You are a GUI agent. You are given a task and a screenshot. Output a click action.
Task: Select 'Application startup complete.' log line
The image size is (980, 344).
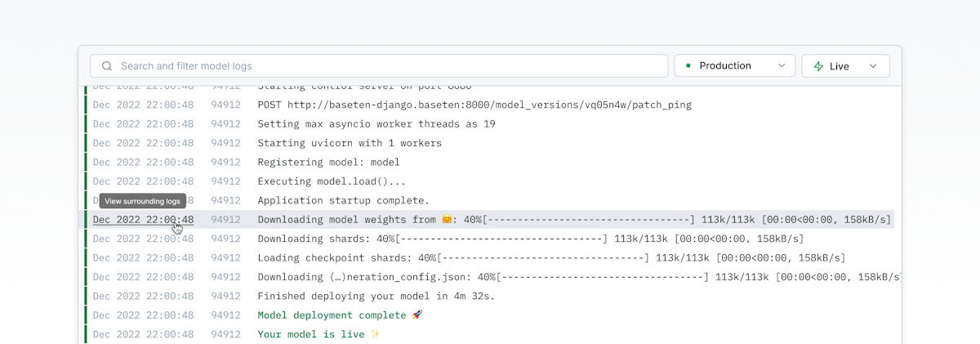(x=343, y=200)
